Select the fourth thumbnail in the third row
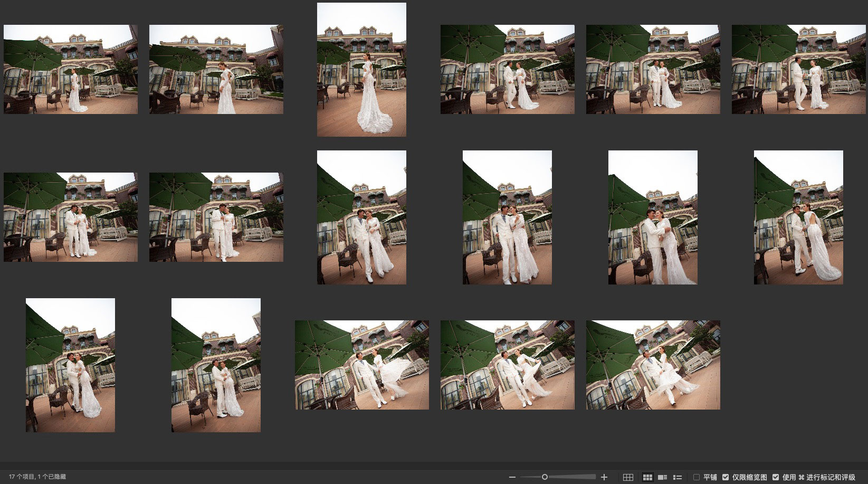 [x=507, y=365]
